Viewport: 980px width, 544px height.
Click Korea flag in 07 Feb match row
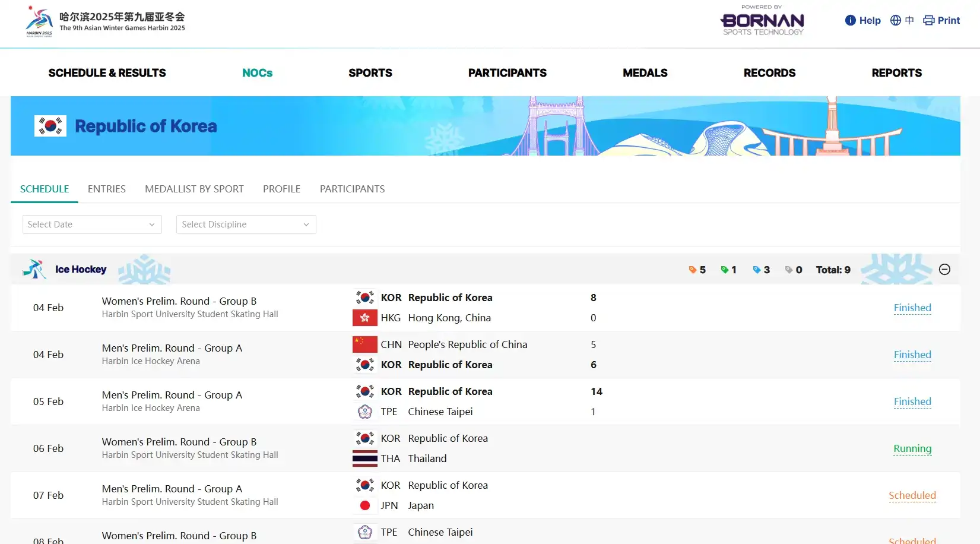364,485
